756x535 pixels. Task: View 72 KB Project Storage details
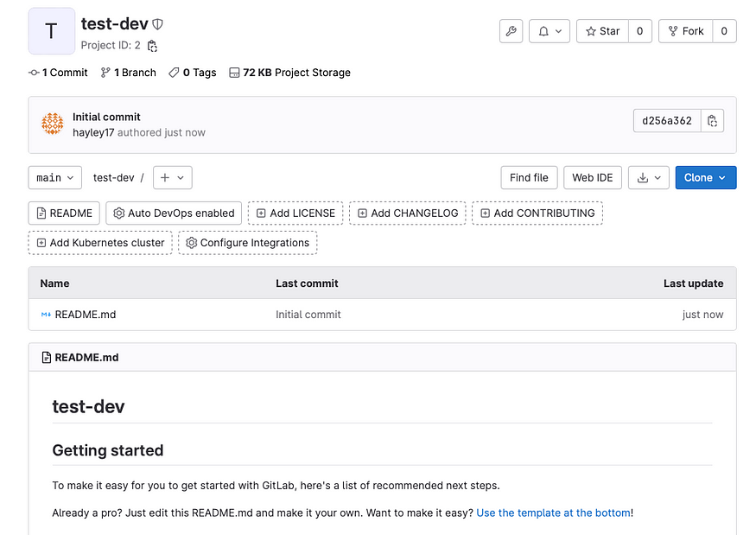289,73
